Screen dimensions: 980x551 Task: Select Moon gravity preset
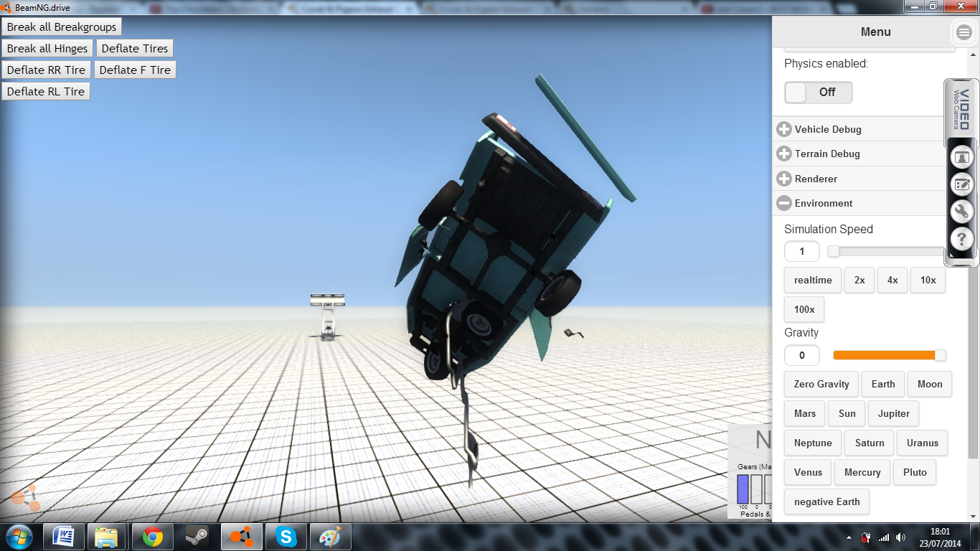coord(930,384)
